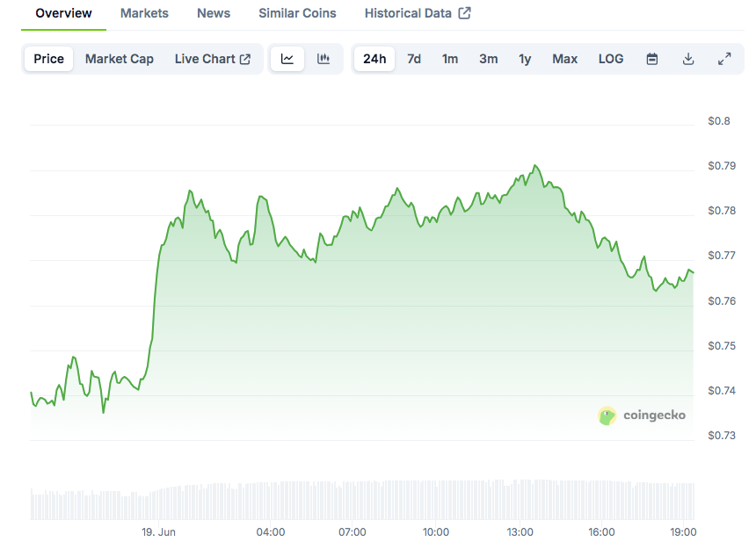Screen dimensions: 756x549
Task: Click the external link icon beside Live Chart
Action: point(245,59)
